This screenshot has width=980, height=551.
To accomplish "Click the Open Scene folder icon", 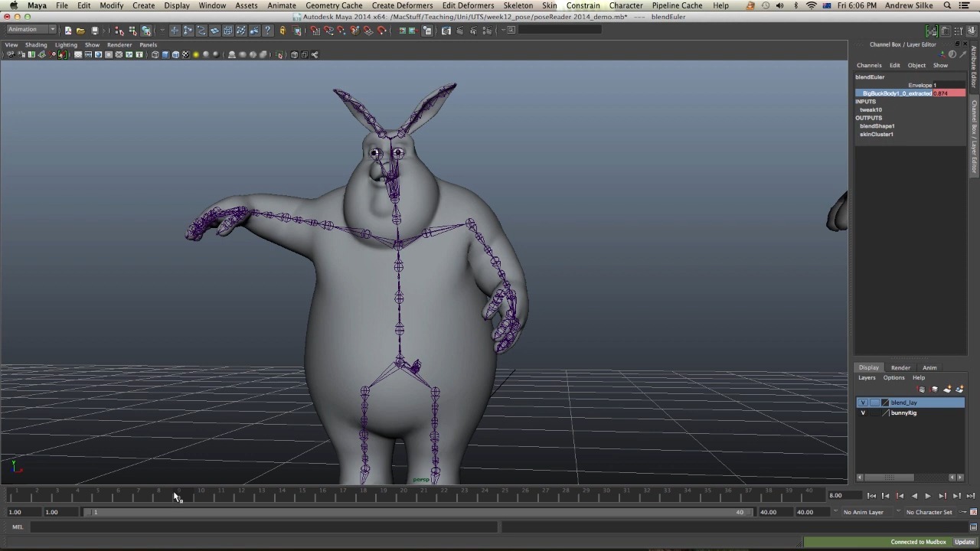I will click(80, 31).
